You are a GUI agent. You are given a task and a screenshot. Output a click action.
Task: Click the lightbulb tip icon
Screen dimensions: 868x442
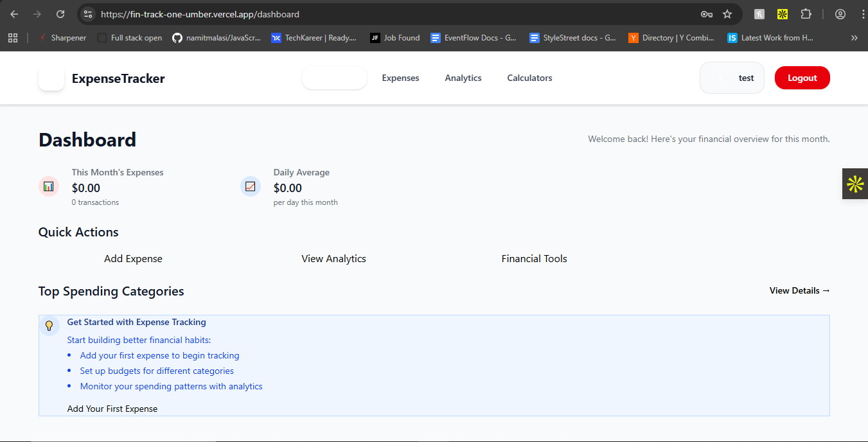(49, 326)
